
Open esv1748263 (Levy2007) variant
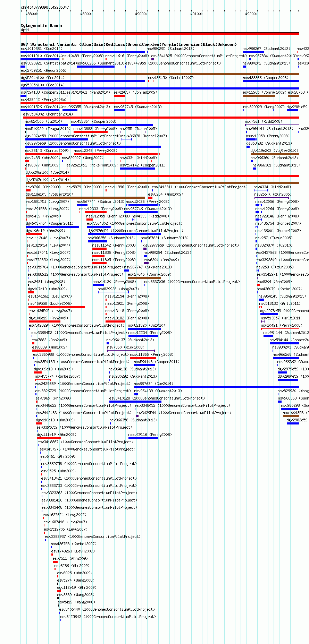[73, 551]
